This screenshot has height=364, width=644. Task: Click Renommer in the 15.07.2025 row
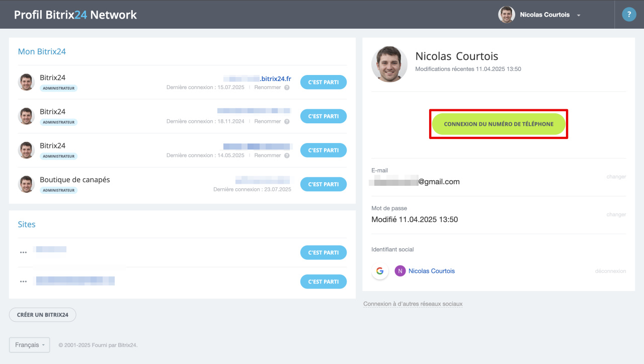[x=268, y=88]
